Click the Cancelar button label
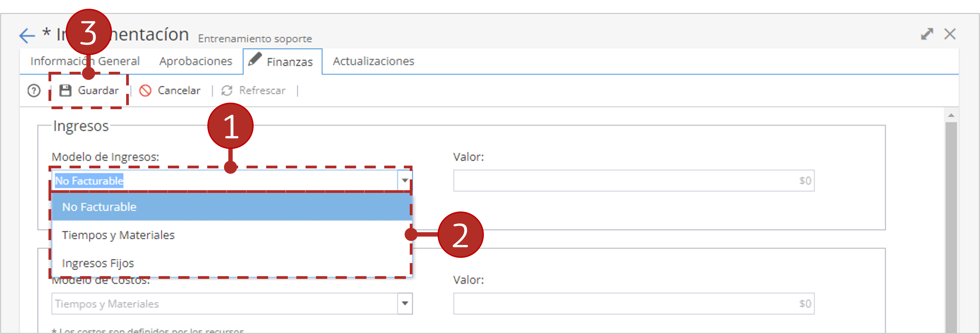The width and height of the screenshot is (980, 334). 179,91
